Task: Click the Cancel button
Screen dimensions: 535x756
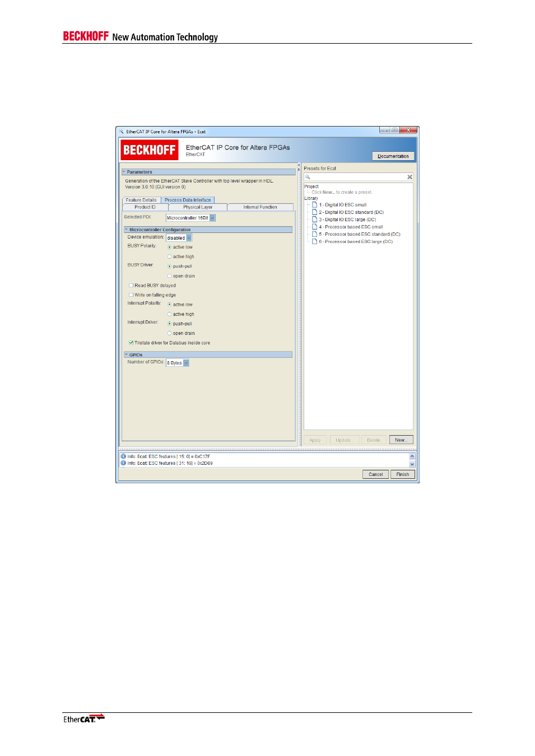Action: tap(376, 474)
